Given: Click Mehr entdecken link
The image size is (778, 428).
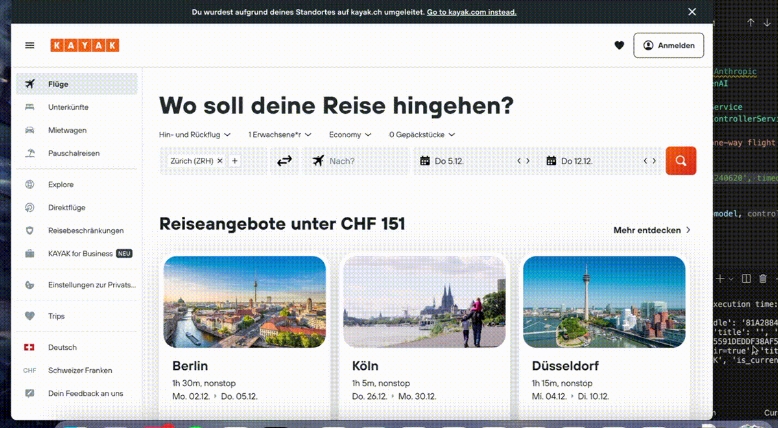Looking at the screenshot, I should click(652, 230).
